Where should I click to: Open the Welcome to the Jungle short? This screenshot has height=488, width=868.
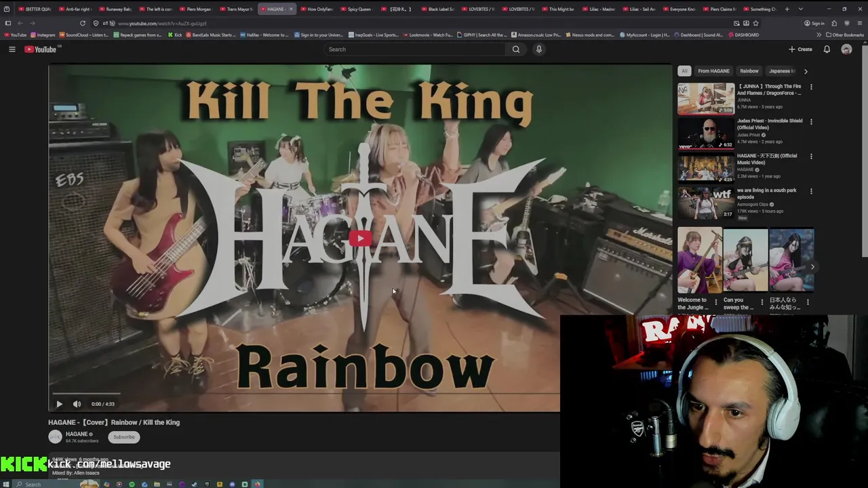(x=700, y=260)
